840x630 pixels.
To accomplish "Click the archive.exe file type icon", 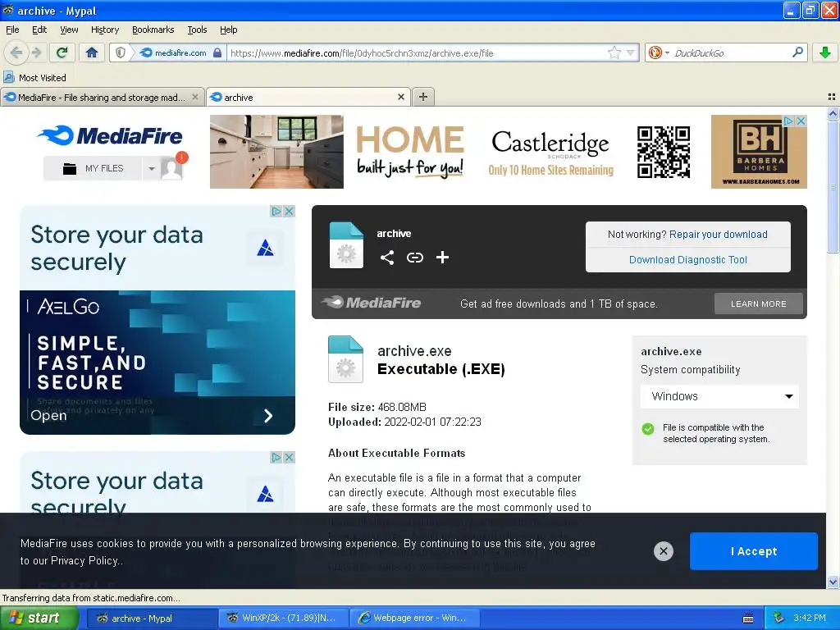I will pyautogui.click(x=345, y=359).
